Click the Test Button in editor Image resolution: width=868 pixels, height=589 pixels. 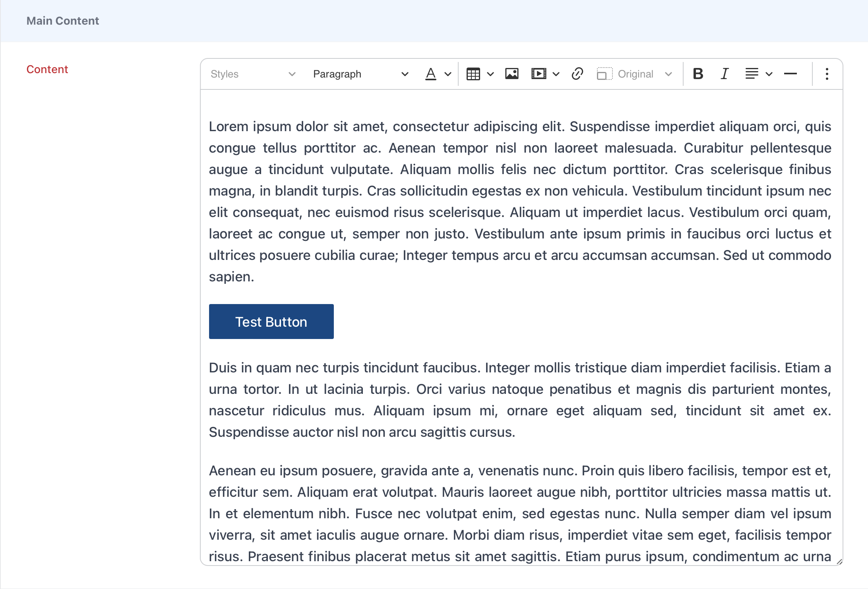click(271, 322)
